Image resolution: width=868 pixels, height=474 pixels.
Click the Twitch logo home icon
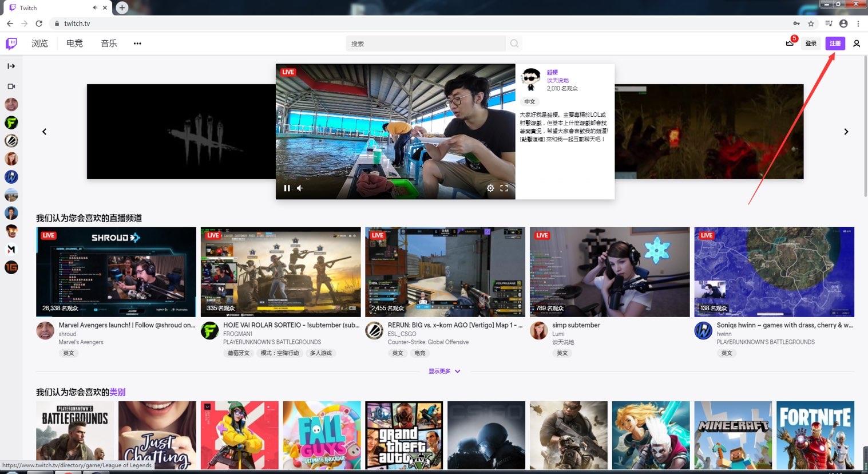11,44
